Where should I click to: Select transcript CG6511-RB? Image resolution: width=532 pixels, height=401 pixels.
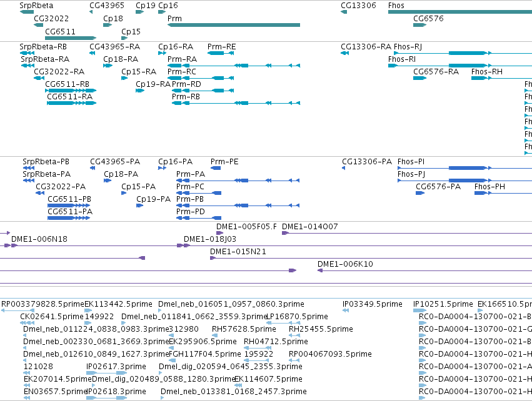(x=67, y=84)
